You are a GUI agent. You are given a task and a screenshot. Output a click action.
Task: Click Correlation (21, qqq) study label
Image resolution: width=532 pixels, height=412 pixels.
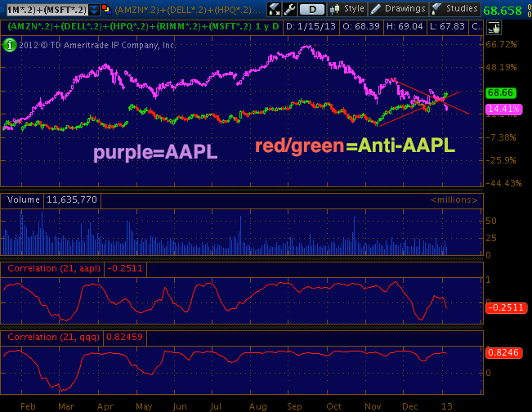(53, 337)
